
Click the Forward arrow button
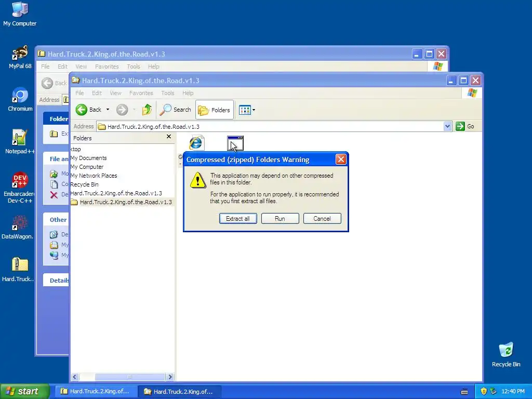pyautogui.click(x=122, y=110)
